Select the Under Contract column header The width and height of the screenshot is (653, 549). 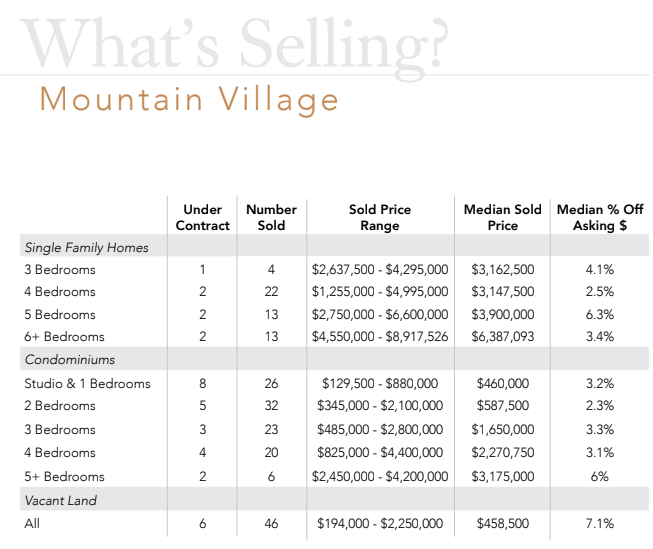(x=202, y=217)
